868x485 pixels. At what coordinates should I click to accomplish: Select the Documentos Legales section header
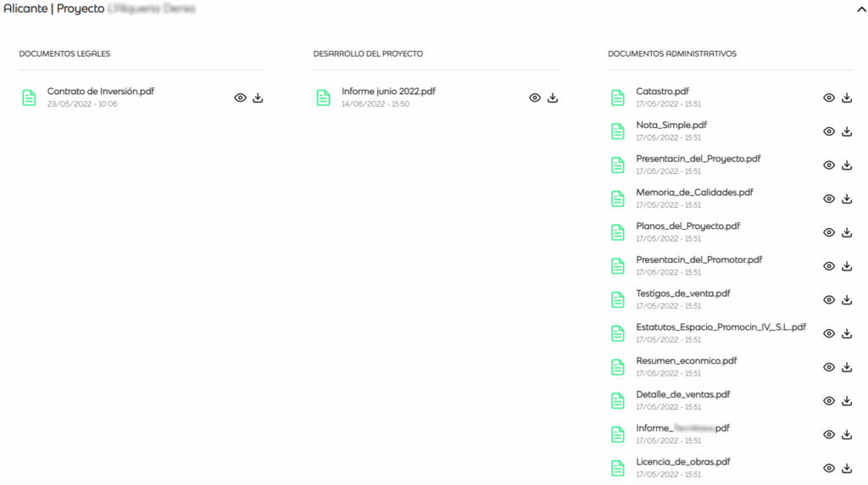coord(64,54)
